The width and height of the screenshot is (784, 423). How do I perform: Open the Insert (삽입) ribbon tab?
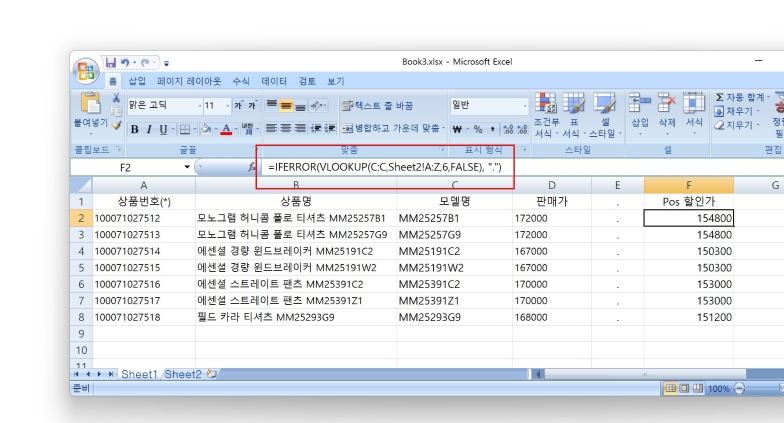pyautogui.click(x=137, y=81)
